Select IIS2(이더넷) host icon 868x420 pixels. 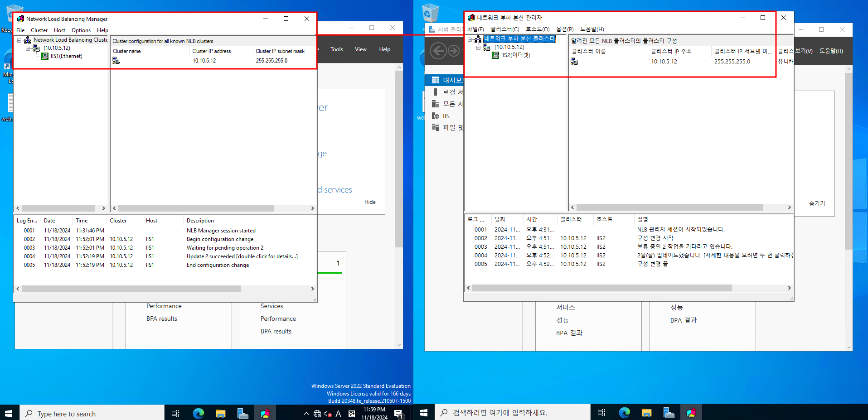coord(495,55)
